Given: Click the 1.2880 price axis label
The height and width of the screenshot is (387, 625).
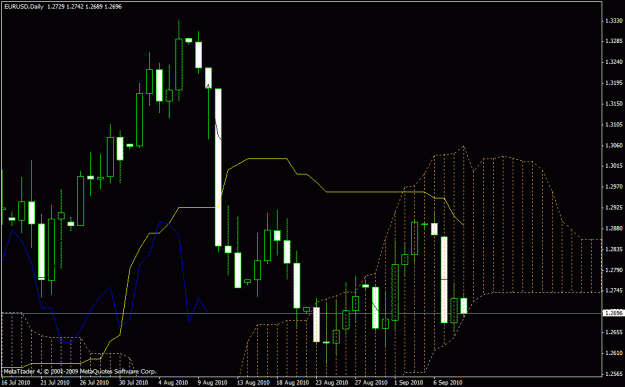Looking at the screenshot, I should 613,228.
